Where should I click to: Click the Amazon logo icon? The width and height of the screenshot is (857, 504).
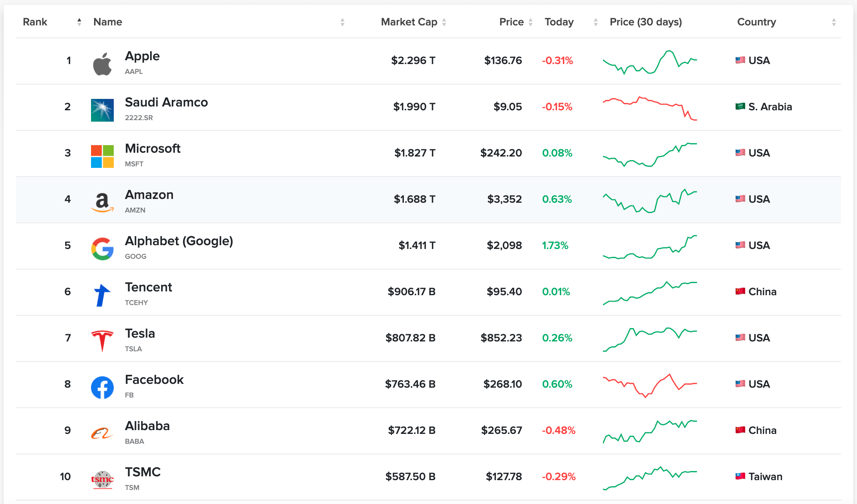coord(102,202)
